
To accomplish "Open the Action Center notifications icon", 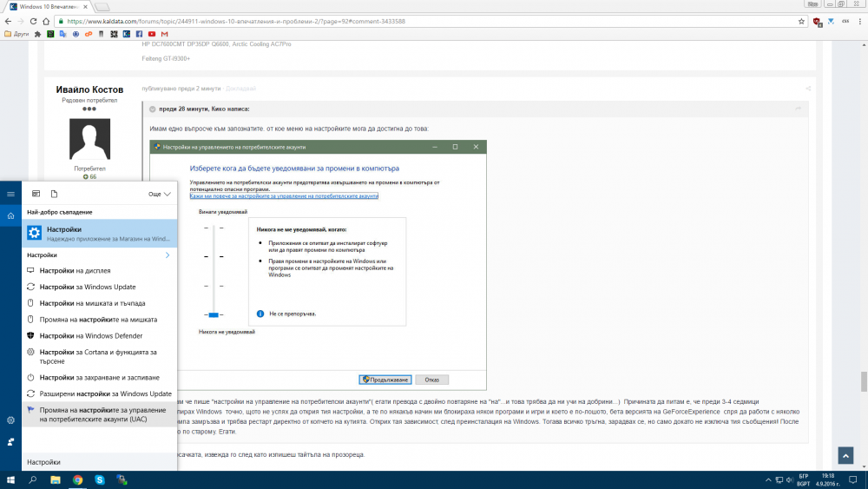I will click(852, 480).
